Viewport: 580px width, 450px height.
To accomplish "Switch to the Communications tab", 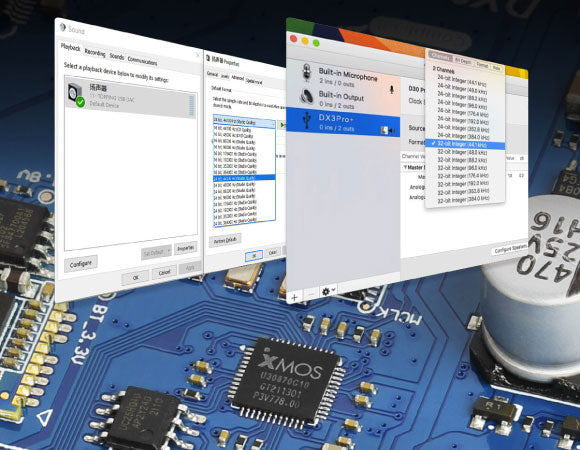I will [142, 61].
